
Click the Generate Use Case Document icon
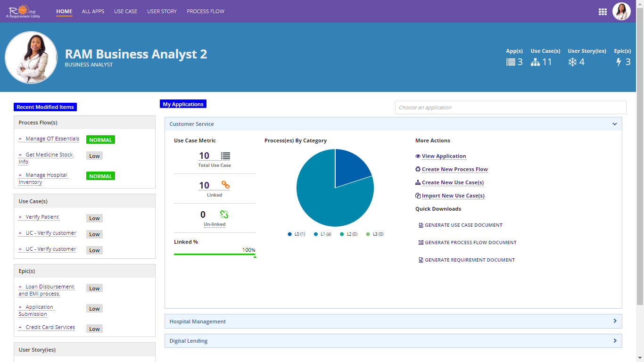click(421, 225)
